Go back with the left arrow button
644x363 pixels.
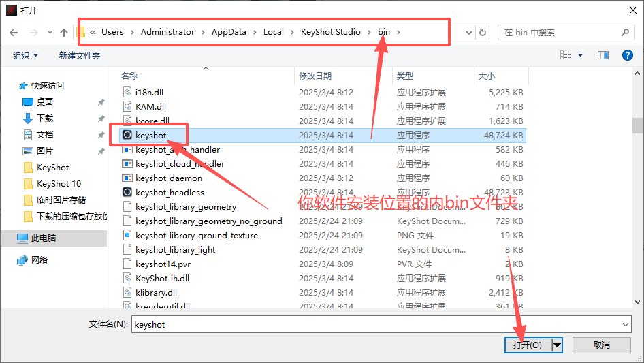click(14, 33)
